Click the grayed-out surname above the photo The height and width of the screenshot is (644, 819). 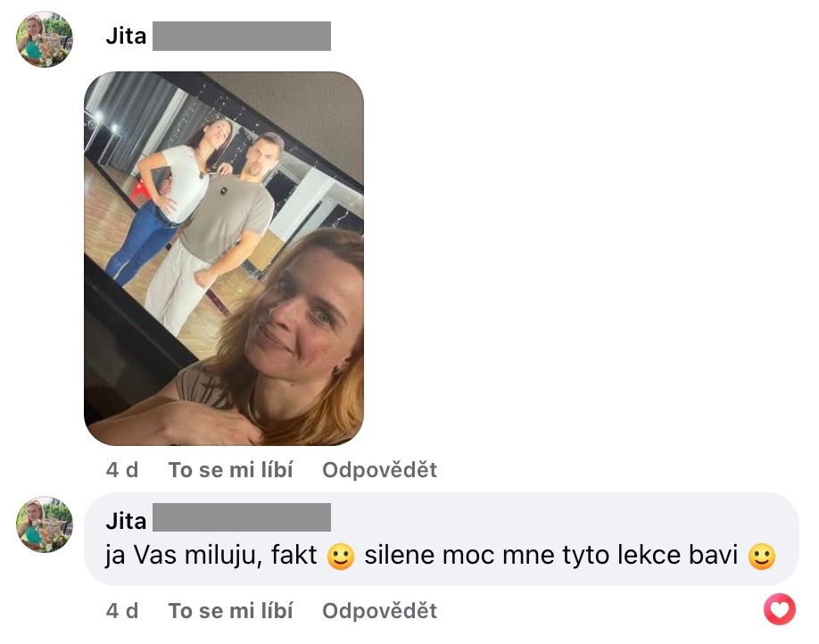(241, 36)
